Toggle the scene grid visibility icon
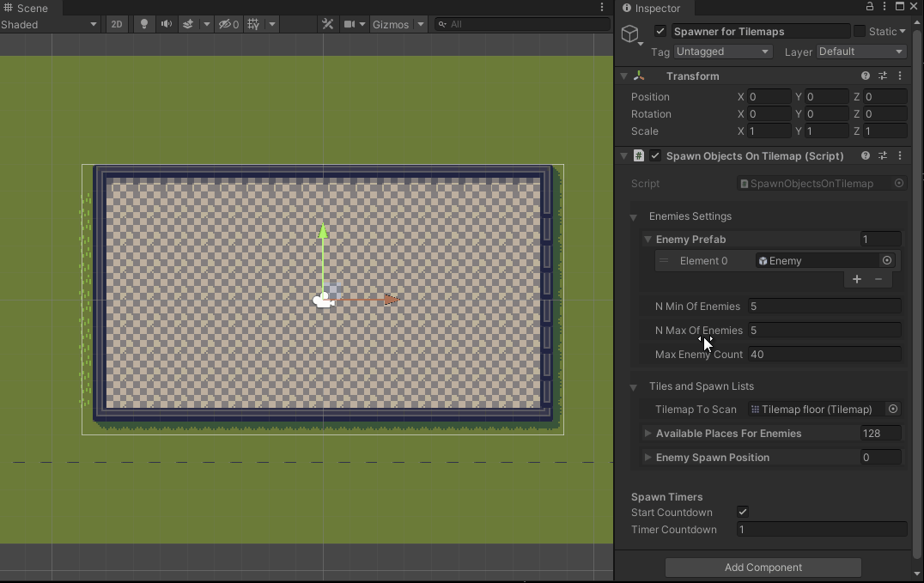The width and height of the screenshot is (924, 583). (253, 24)
